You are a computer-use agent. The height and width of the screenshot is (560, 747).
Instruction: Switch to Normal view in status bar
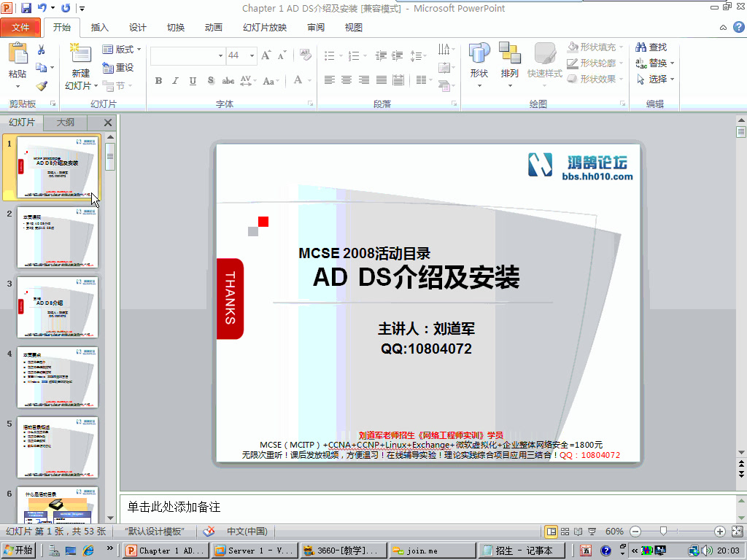pos(551,532)
